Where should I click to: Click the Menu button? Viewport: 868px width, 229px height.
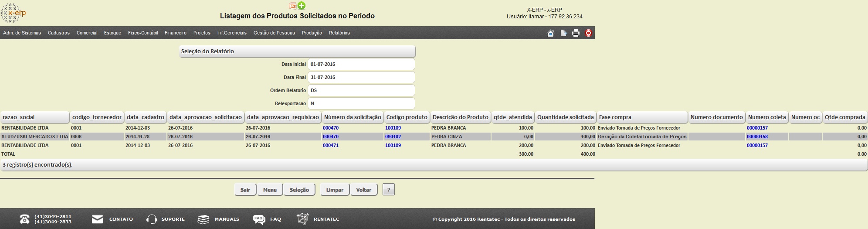point(270,190)
